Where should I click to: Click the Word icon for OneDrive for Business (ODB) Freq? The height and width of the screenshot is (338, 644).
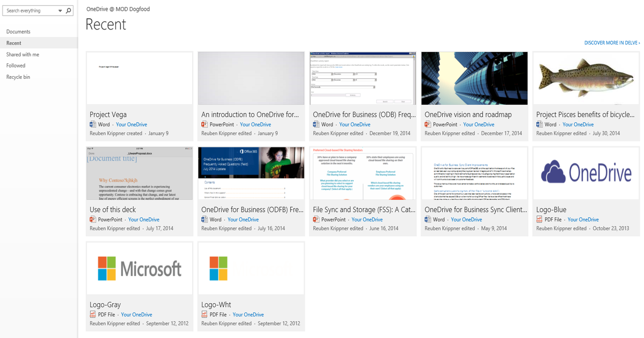[x=317, y=124]
